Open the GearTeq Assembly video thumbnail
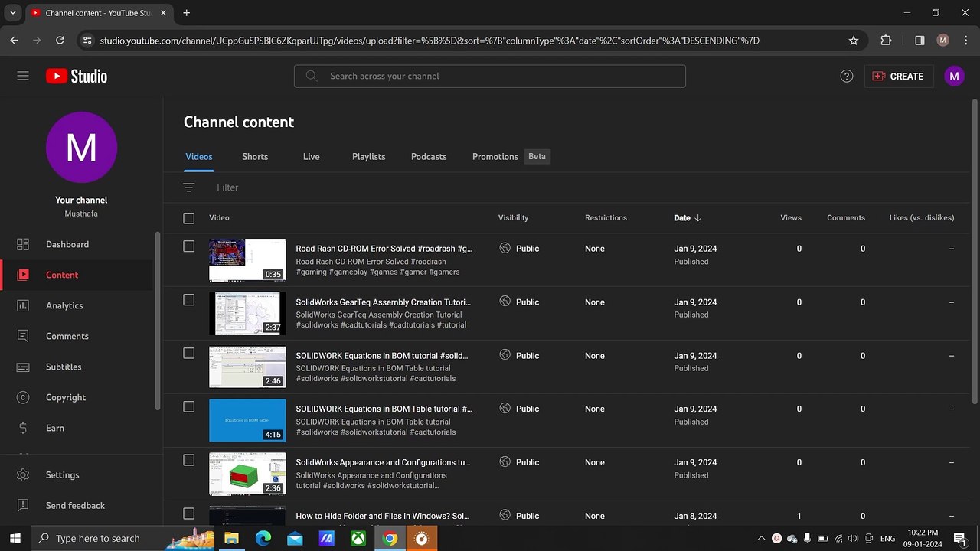980x551 pixels. point(247,314)
